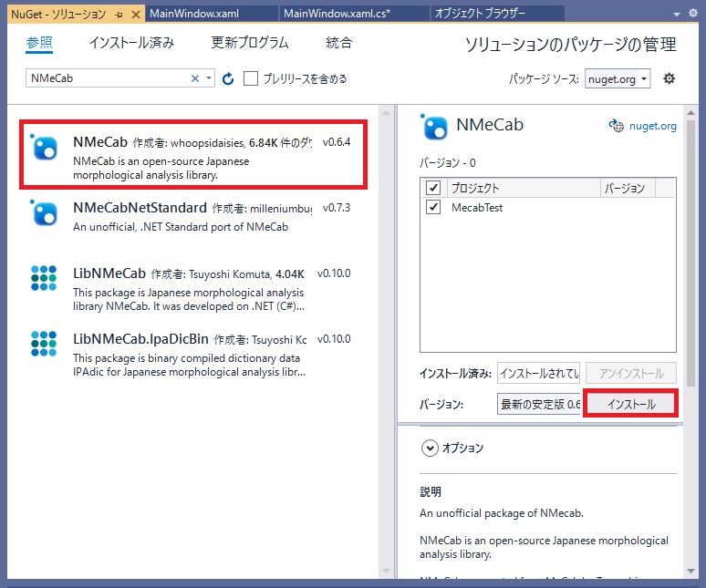Click the disabled アンインストール button
The width and height of the screenshot is (706, 588).
pos(631,373)
